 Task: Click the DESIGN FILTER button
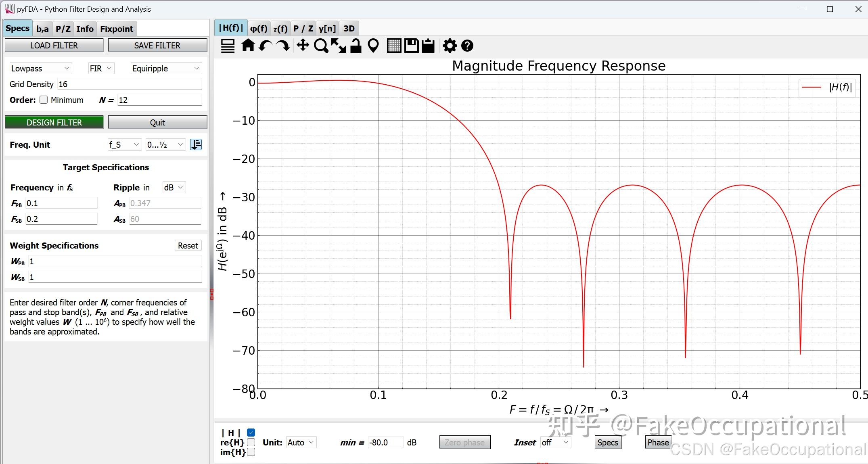coord(54,122)
